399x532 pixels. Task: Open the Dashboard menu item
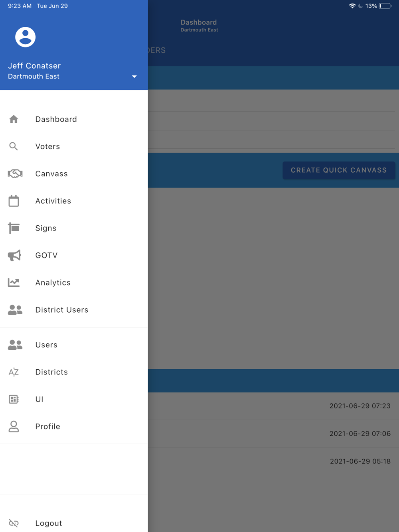[x=56, y=119]
